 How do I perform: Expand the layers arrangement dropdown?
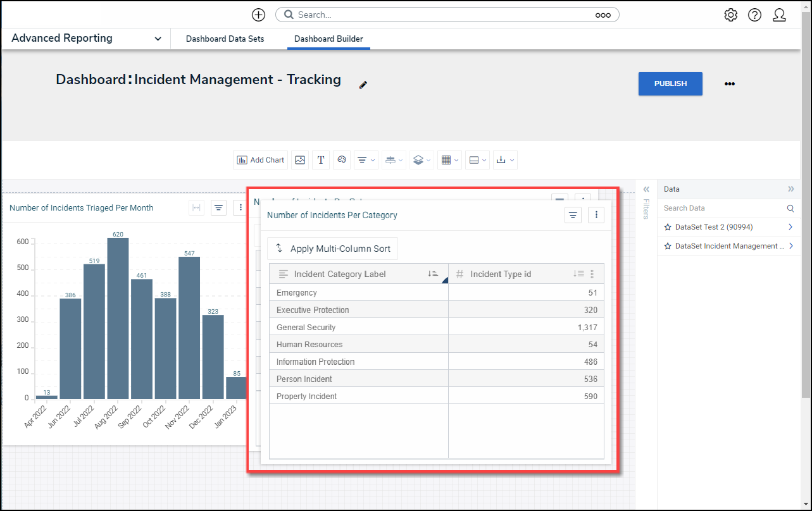coord(421,160)
